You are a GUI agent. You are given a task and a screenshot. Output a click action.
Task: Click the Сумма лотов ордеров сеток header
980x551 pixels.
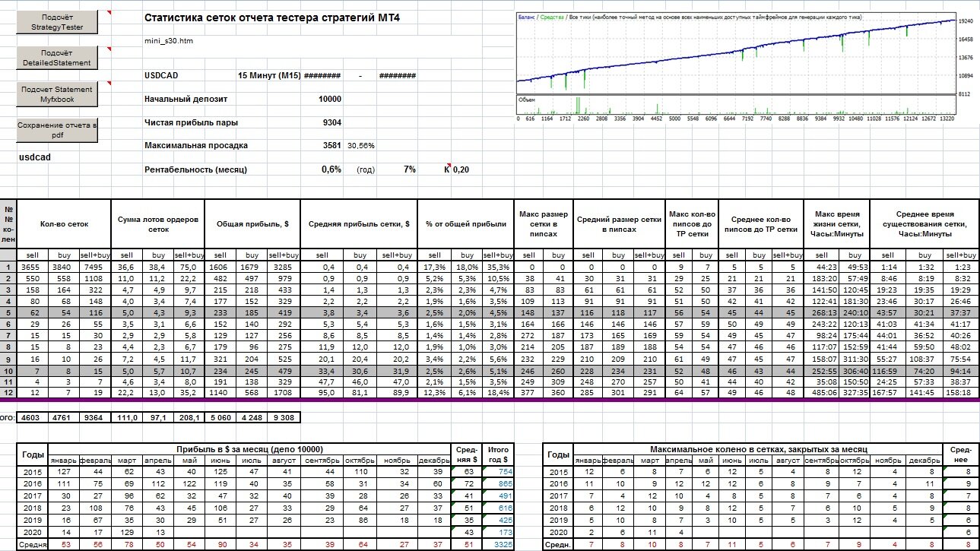tap(158, 224)
